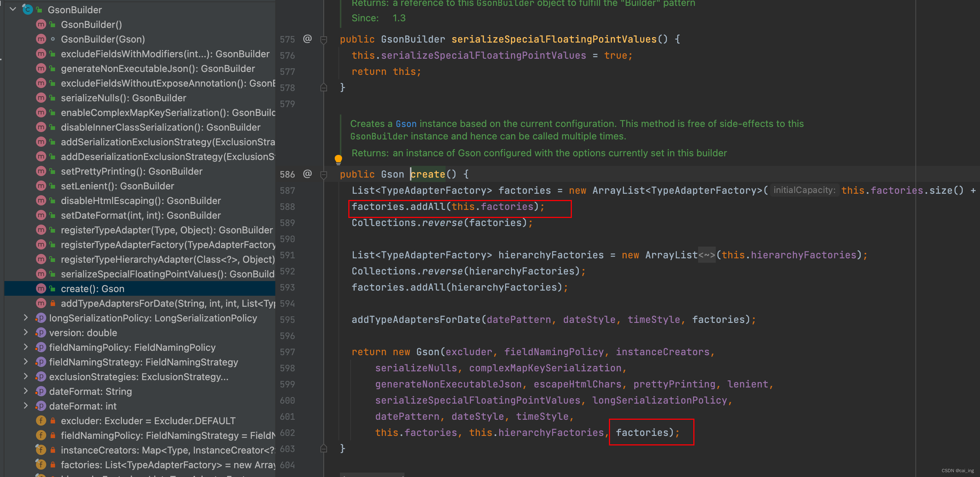This screenshot has width=980, height=477.
Task: Click method icon of setLenient()
Action: pyautogui.click(x=41, y=186)
